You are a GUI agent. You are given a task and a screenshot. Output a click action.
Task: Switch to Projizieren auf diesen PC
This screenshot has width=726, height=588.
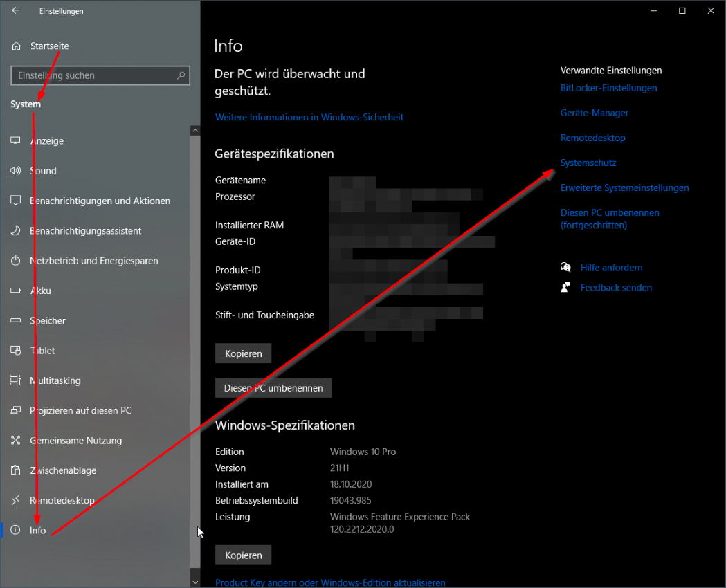coord(80,411)
